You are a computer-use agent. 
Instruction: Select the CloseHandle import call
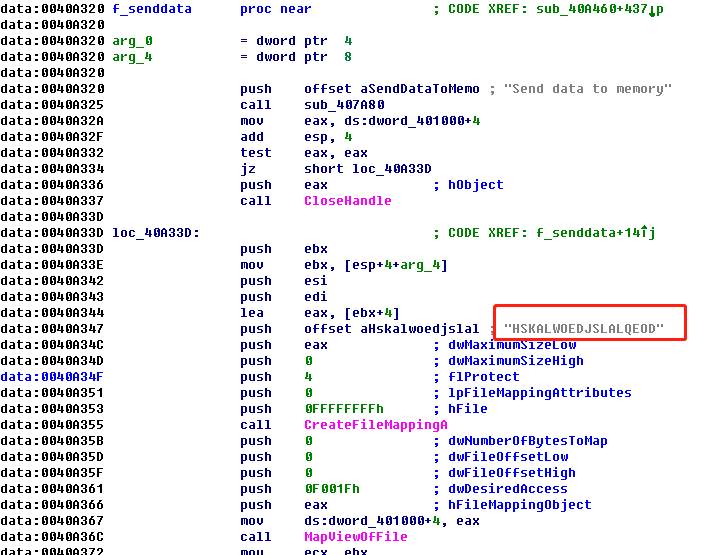[347, 201]
